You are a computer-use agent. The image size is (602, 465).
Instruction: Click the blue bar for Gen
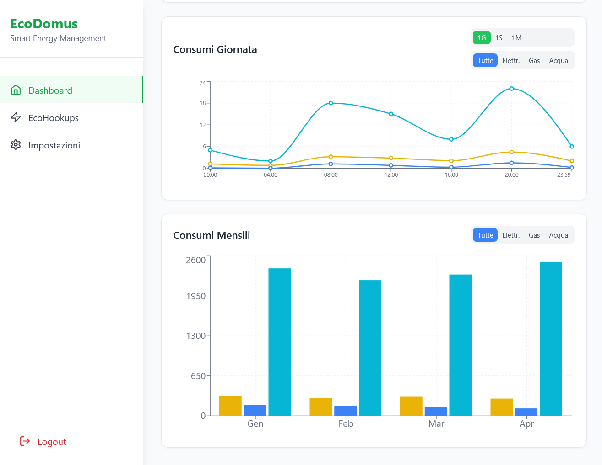[x=255, y=410]
